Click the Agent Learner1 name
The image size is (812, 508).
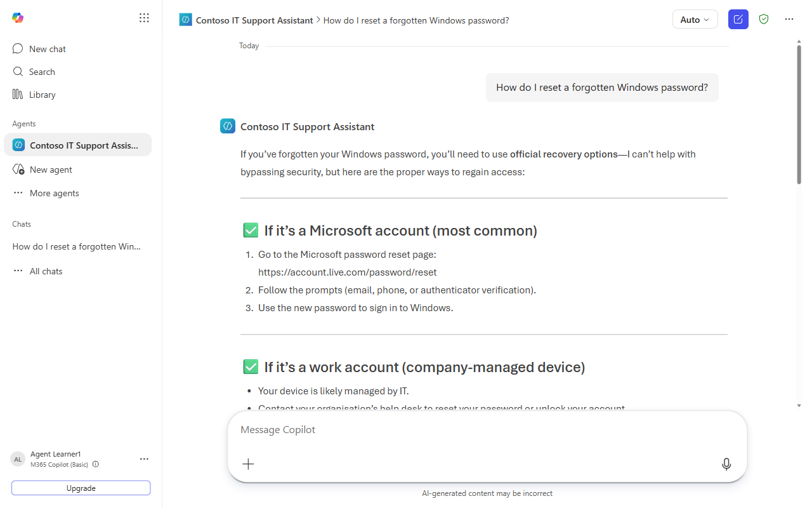(56, 454)
